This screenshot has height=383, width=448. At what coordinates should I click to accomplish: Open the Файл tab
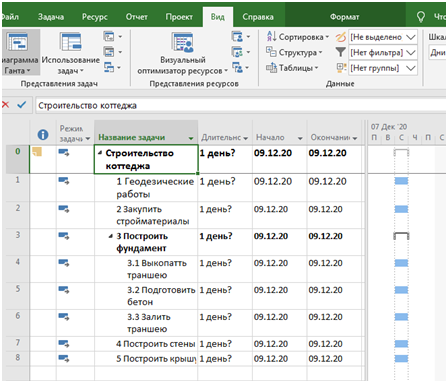pyautogui.click(x=10, y=17)
